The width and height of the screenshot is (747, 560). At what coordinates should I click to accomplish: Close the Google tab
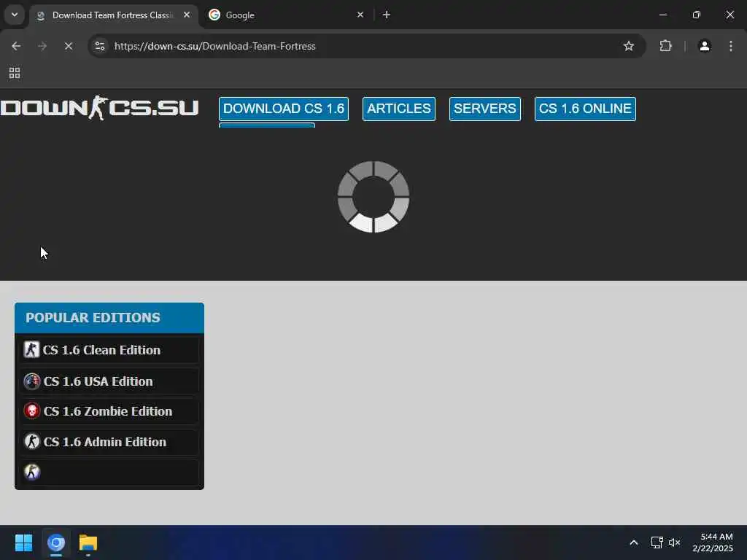[360, 15]
